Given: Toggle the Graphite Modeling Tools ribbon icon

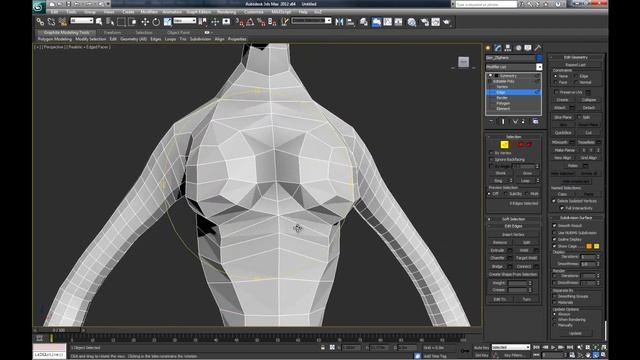Looking at the screenshot, I should click(x=376, y=22).
